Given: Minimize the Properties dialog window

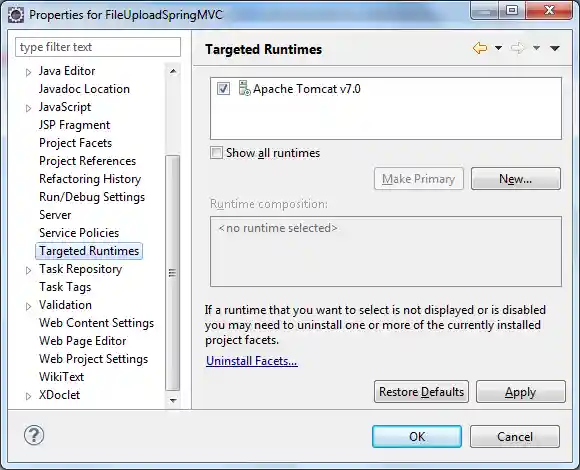Looking at the screenshot, I should [485, 10].
